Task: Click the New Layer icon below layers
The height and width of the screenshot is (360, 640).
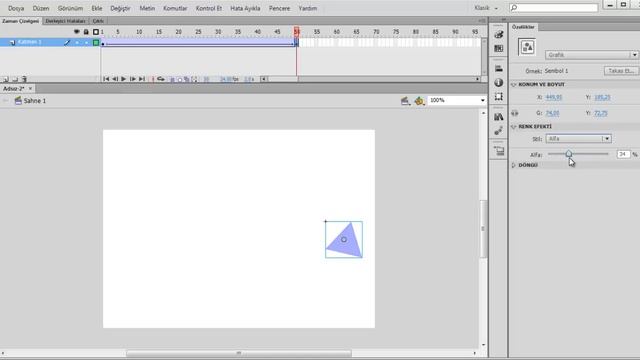Action: coord(6,79)
